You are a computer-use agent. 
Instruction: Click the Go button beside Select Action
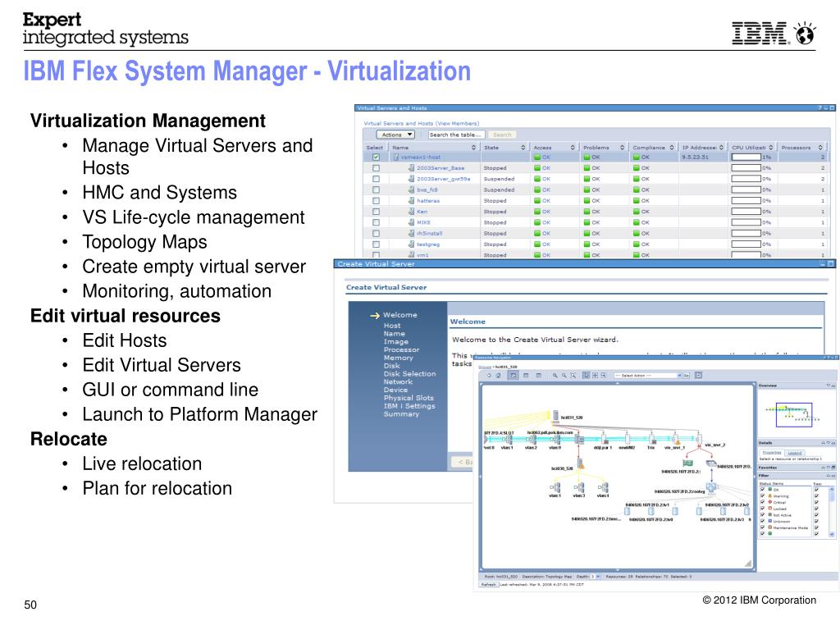click(687, 376)
